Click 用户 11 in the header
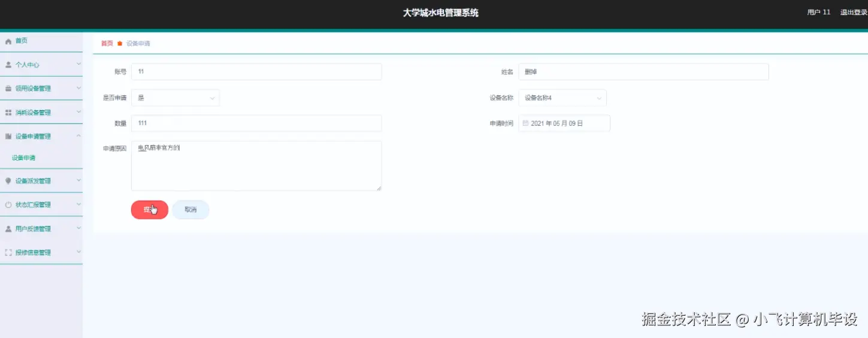868x338 pixels. coord(819,13)
